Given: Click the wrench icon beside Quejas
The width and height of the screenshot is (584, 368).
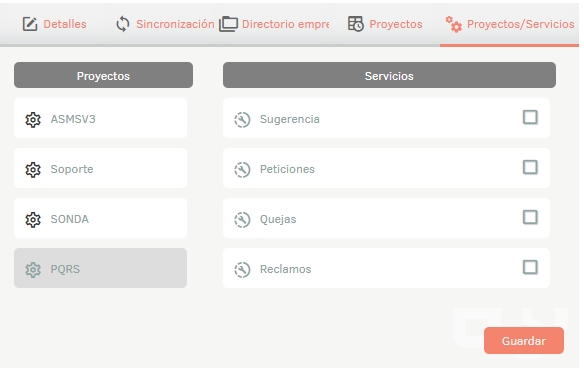Looking at the screenshot, I should 242,219.
